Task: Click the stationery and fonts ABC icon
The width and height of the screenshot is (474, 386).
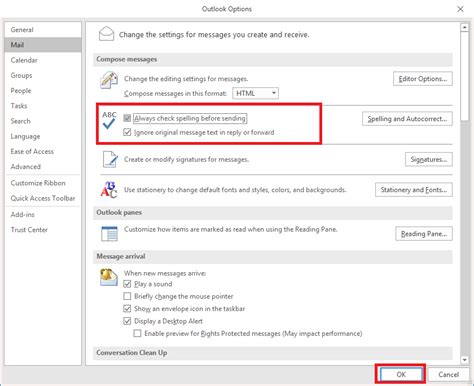Action: point(109,190)
